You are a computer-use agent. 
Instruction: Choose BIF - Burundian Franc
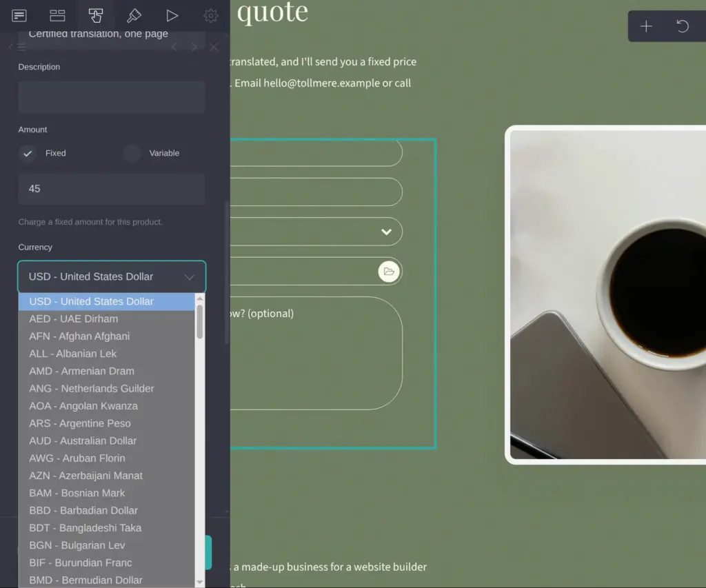(x=106, y=562)
